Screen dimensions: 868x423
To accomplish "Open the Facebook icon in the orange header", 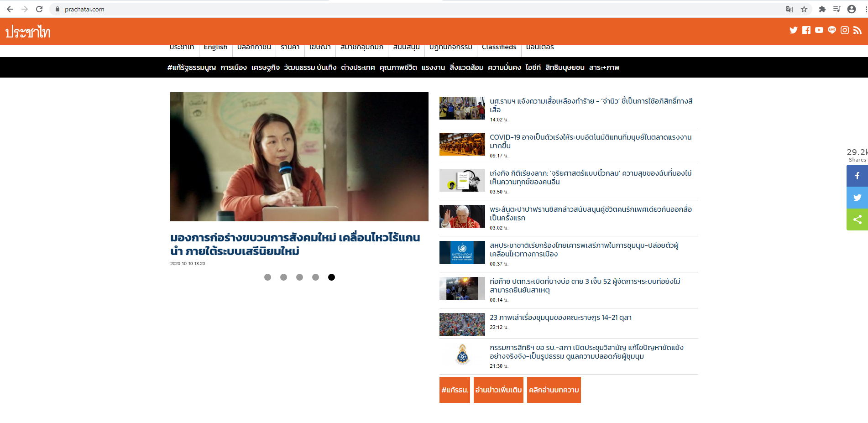I will [806, 30].
